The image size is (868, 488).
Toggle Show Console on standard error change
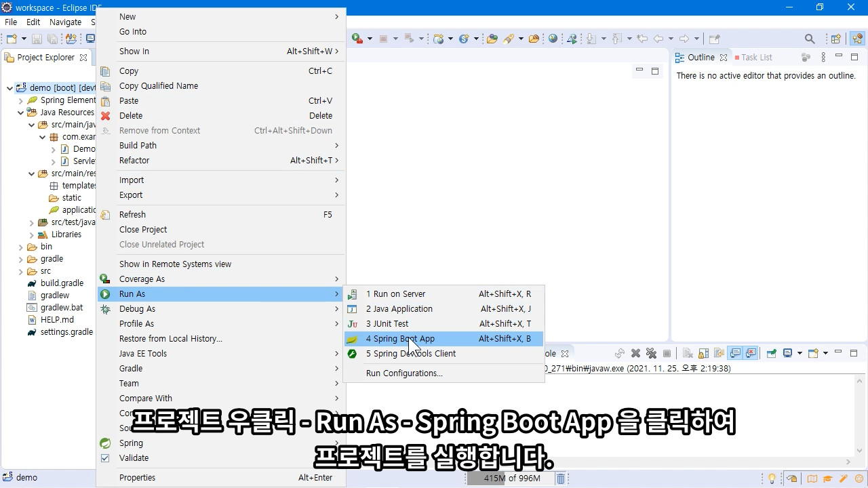click(751, 353)
